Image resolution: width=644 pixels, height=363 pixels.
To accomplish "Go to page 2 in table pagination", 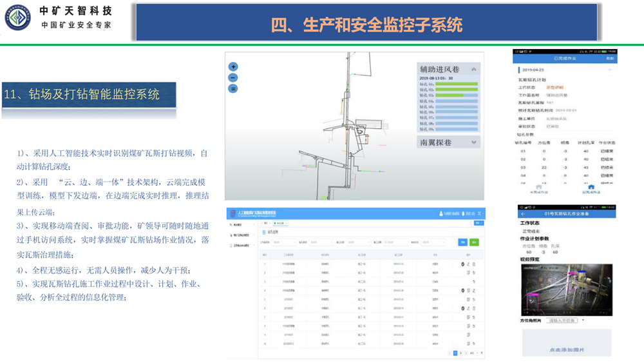I will click(460, 353).
